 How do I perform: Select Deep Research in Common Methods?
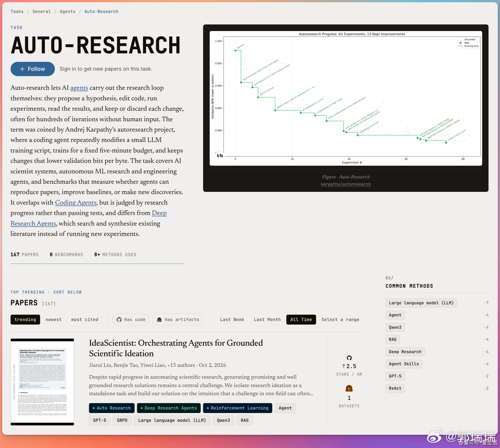point(405,351)
